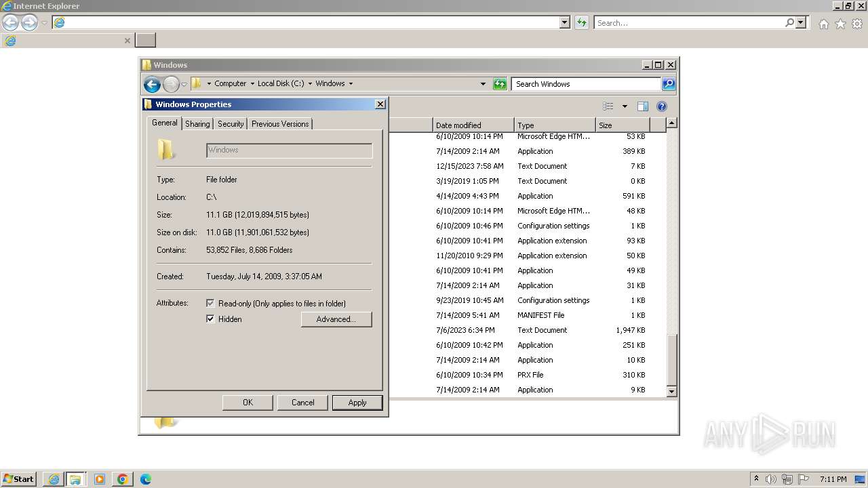868x488 pixels.
Task: Click Apply in Windows Properties
Action: pos(357,403)
